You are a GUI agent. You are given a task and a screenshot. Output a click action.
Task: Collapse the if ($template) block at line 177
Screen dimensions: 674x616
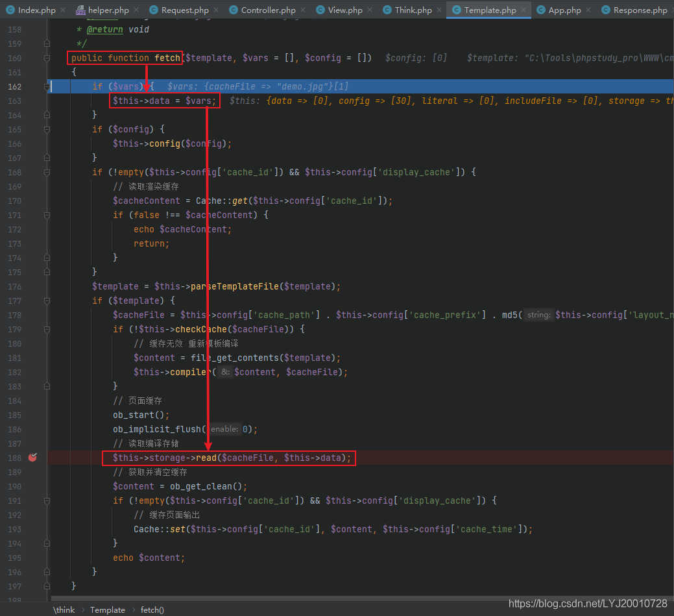(x=47, y=301)
